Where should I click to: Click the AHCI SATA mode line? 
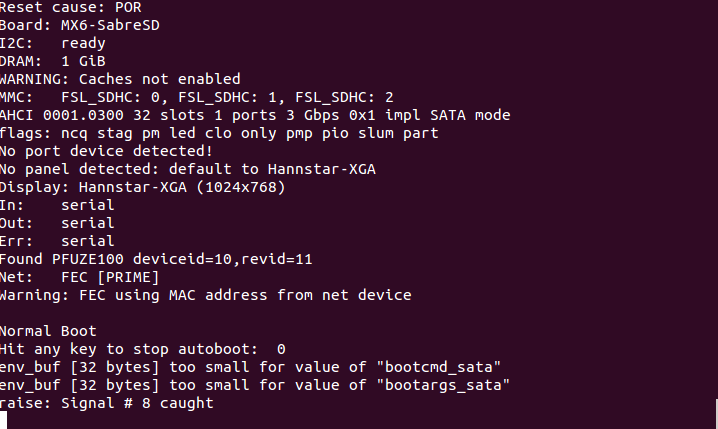(255, 115)
